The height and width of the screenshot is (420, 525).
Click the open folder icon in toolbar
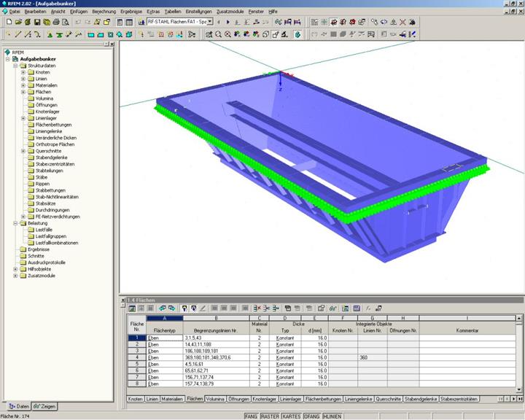tap(18, 22)
